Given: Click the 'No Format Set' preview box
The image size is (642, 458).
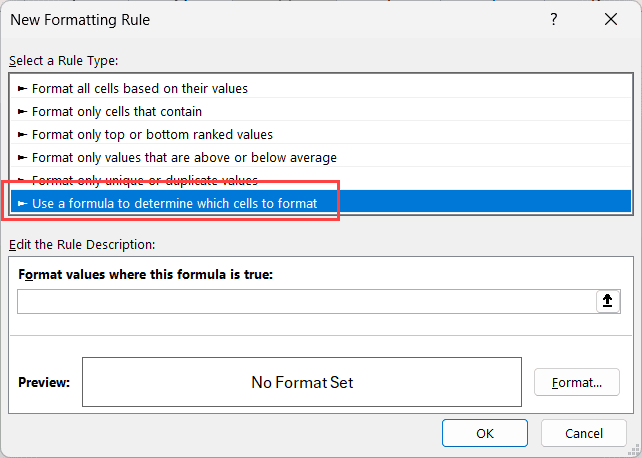Looking at the screenshot, I should pyautogui.click(x=302, y=382).
